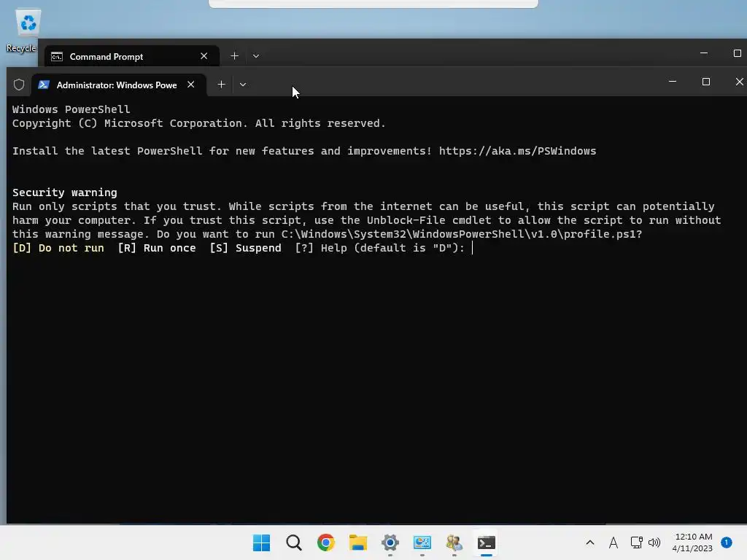Select the Command Prompt tab in back window
This screenshot has width=747, height=560.
tap(132, 56)
